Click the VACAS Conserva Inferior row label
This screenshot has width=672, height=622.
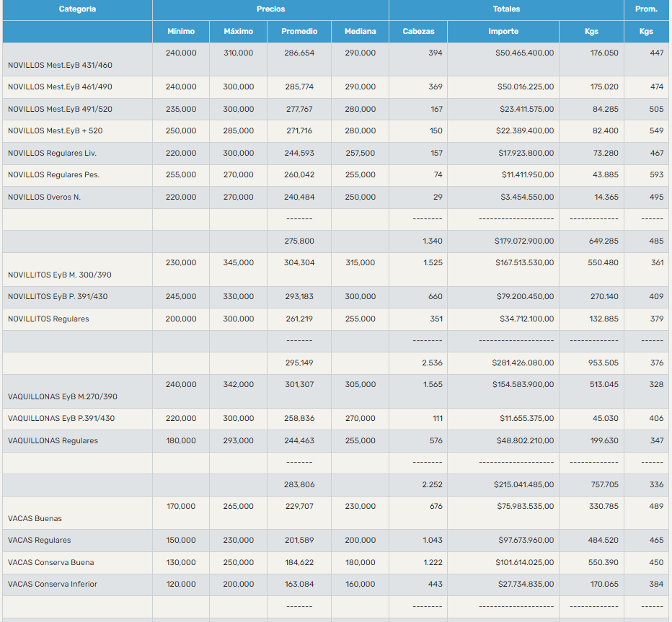point(53,584)
